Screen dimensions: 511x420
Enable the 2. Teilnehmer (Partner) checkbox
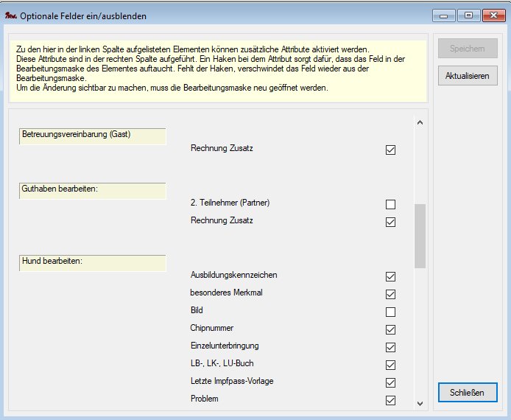(390, 204)
